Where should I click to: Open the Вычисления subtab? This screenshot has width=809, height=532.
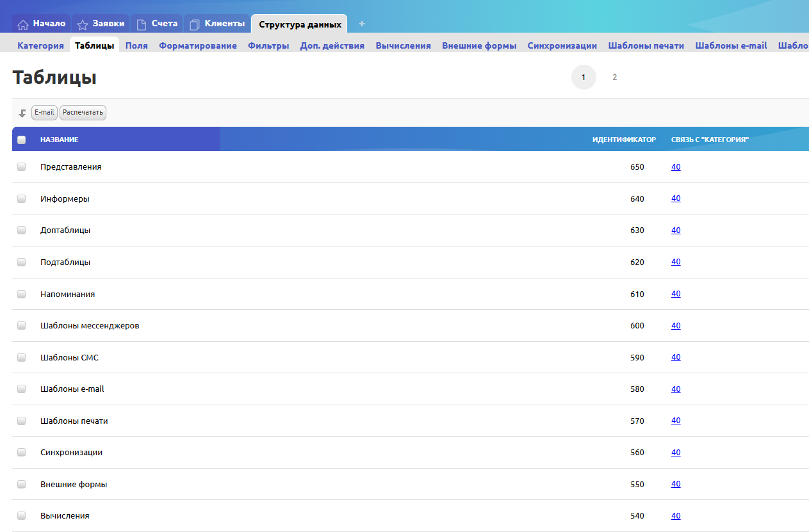tap(404, 45)
